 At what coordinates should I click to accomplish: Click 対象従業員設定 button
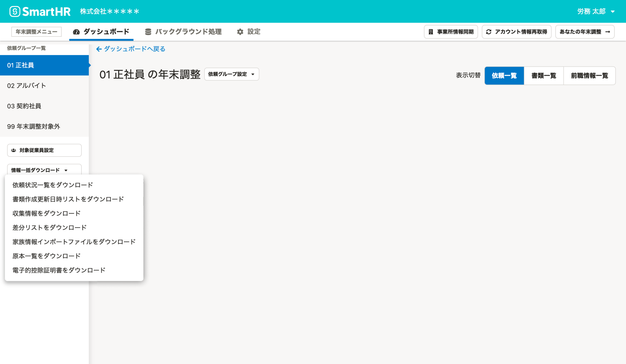click(44, 150)
